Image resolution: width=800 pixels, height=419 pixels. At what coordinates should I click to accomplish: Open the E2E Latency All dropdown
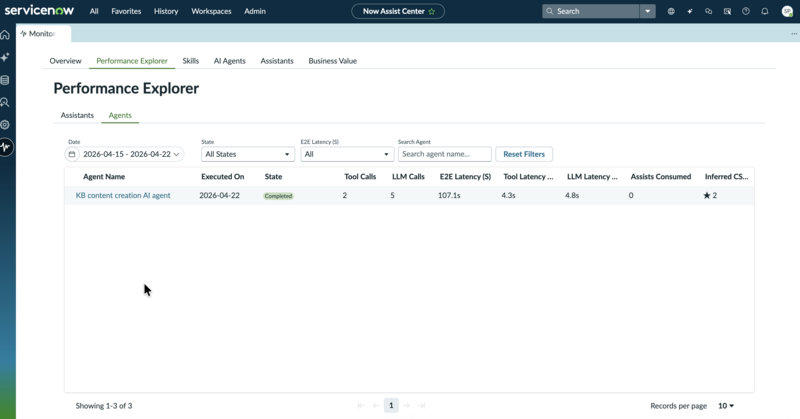347,154
